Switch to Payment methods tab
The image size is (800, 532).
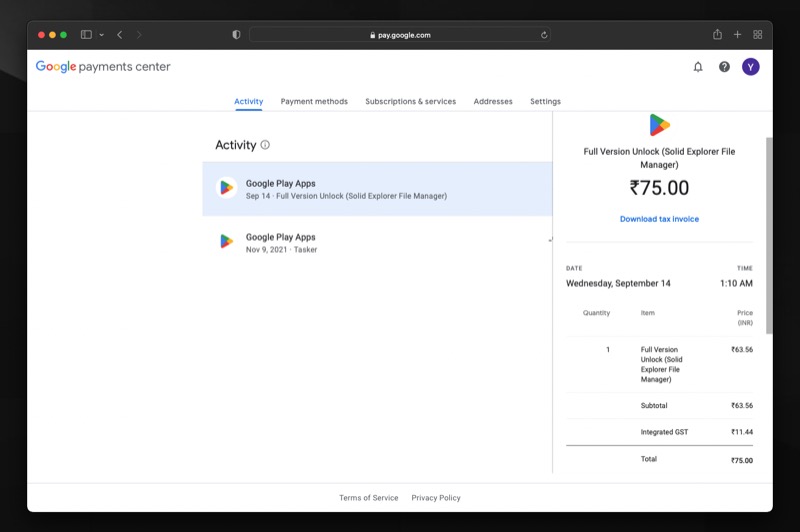pos(314,101)
